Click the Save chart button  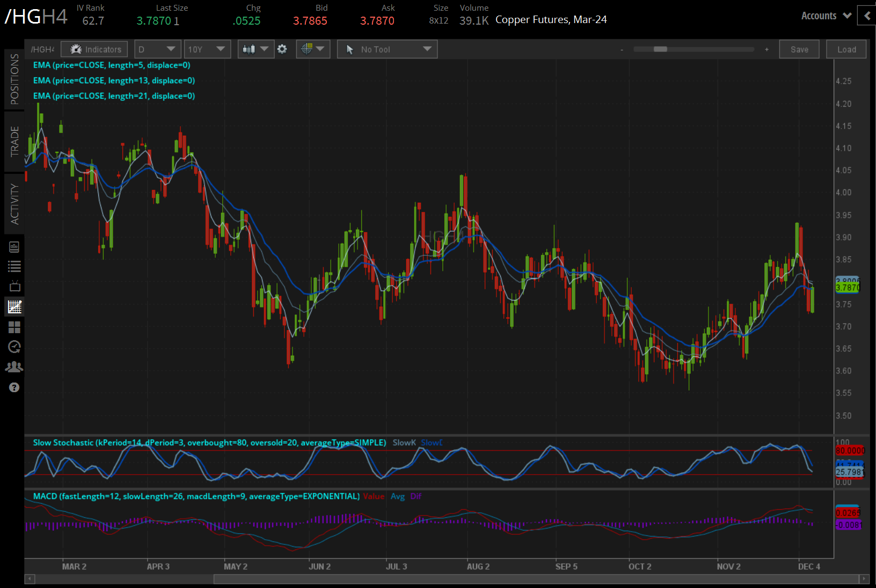point(799,49)
